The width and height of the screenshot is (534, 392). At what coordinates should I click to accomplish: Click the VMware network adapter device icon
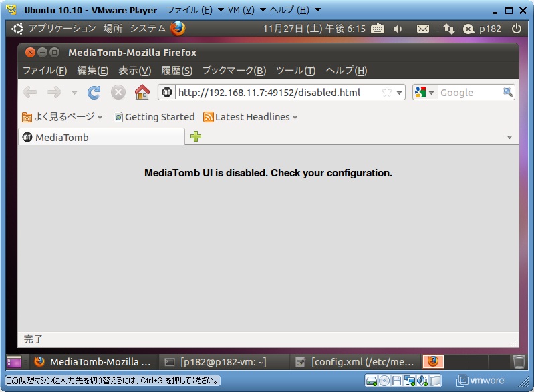[x=409, y=381]
